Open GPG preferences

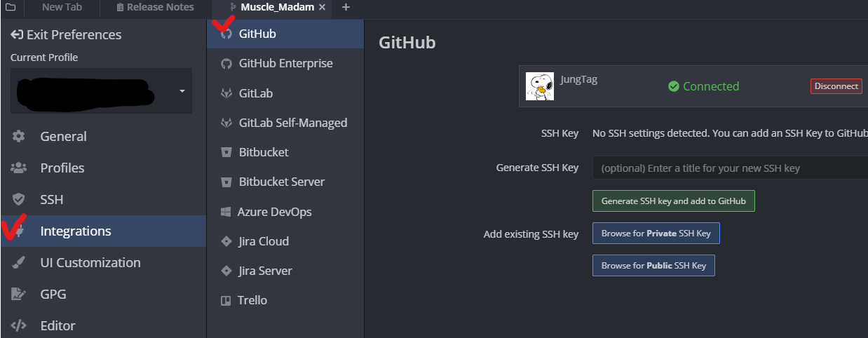(x=103, y=295)
